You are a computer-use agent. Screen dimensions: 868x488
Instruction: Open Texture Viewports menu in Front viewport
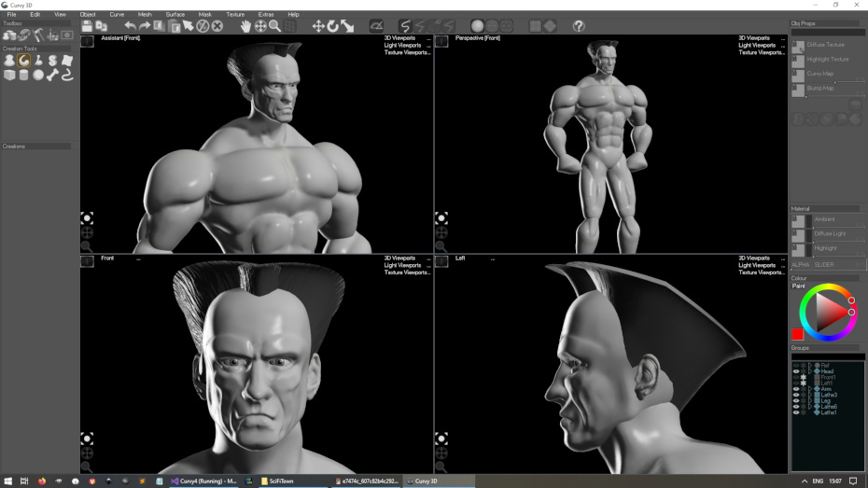(407, 272)
